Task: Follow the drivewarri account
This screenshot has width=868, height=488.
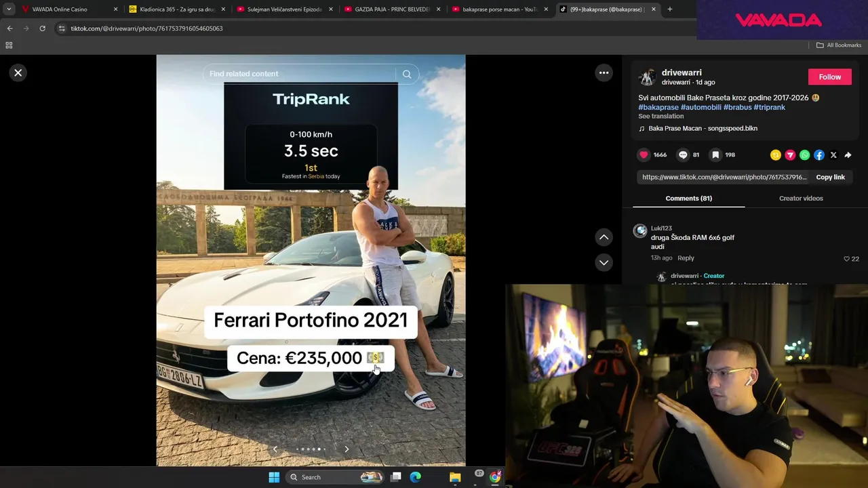Action: point(829,77)
